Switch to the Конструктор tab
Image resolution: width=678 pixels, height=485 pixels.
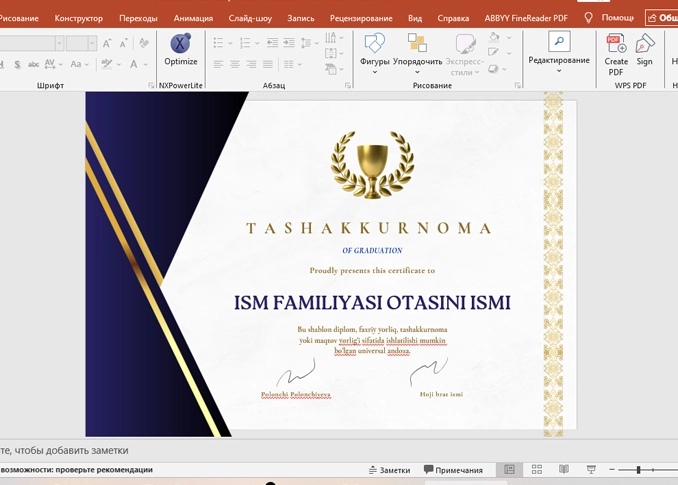pos(79,18)
